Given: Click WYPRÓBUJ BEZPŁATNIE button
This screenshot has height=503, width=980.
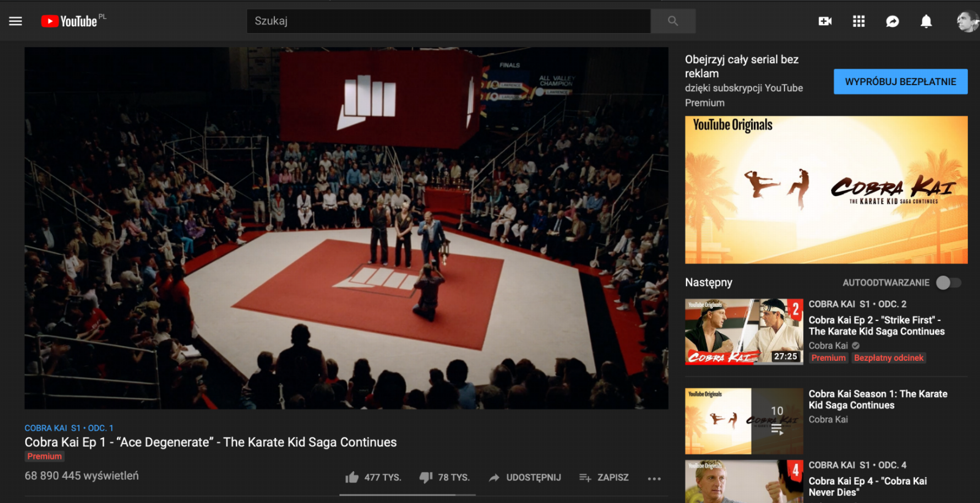Looking at the screenshot, I should click(x=900, y=81).
